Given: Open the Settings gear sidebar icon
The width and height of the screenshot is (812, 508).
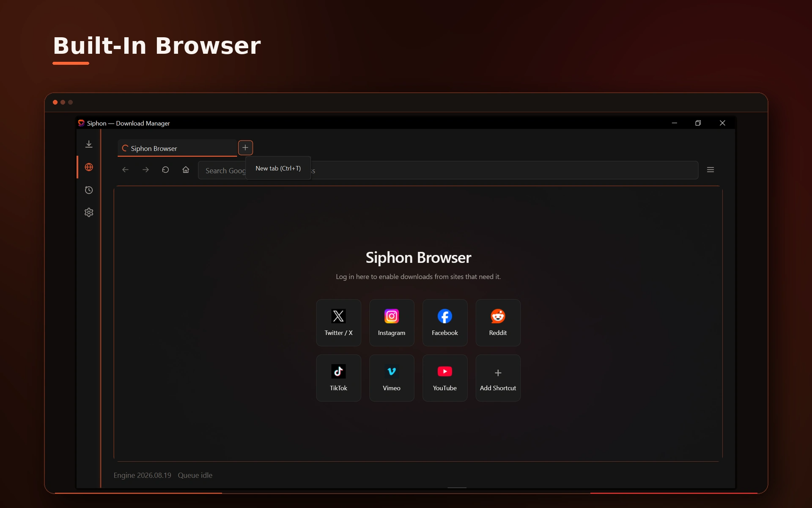Looking at the screenshot, I should pos(89,213).
